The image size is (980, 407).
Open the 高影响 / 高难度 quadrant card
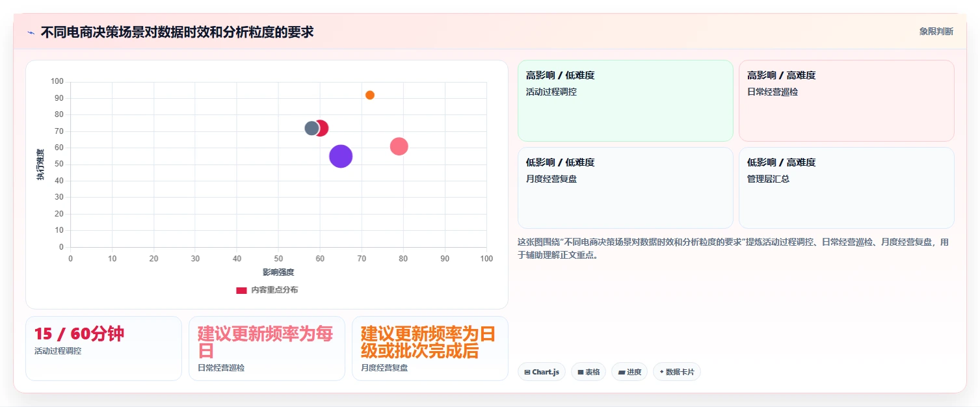pos(847,101)
